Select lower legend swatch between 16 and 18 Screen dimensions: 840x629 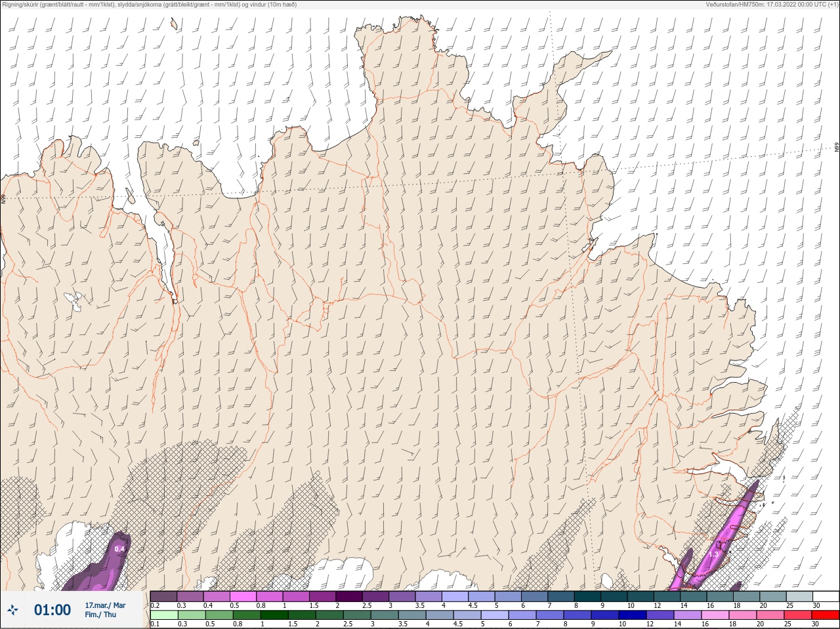pos(715,615)
